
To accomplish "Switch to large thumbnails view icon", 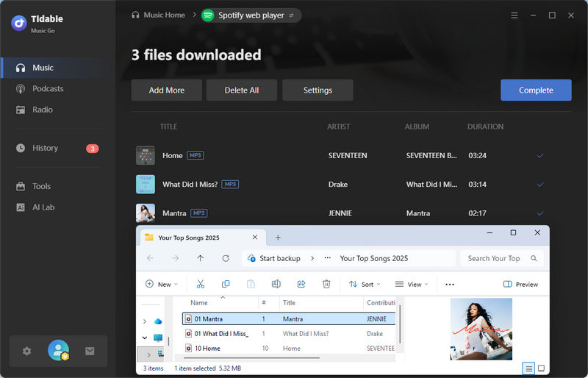I will pos(542,368).
